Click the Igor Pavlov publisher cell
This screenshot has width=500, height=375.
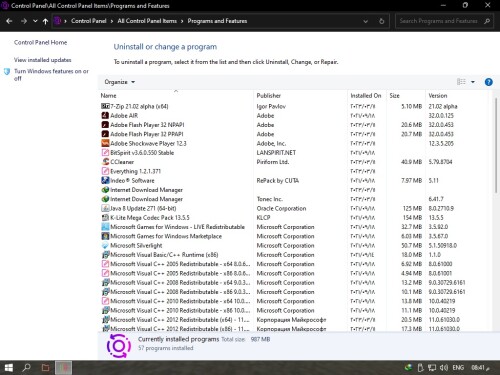[x=271, y=106]
